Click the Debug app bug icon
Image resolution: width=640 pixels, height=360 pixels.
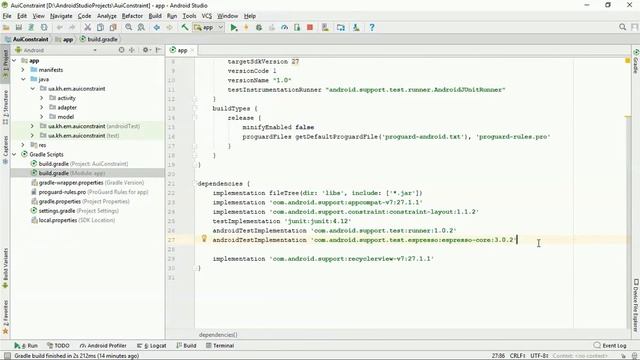click(259, 27)
